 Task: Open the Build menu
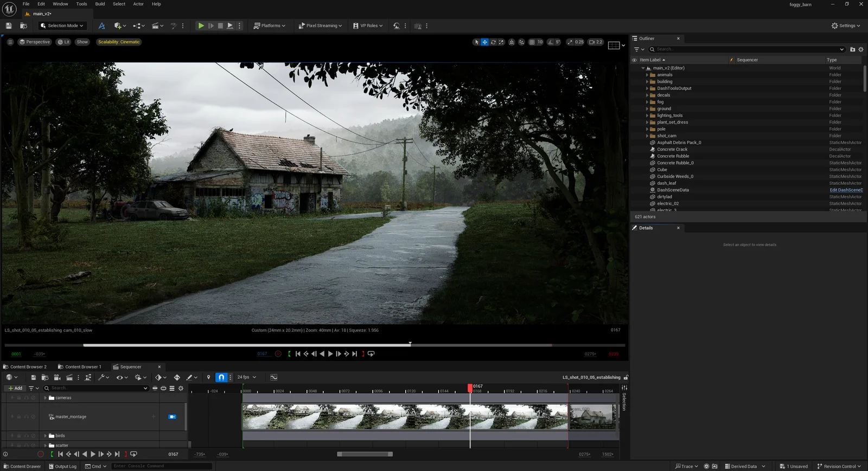(100, 4)
